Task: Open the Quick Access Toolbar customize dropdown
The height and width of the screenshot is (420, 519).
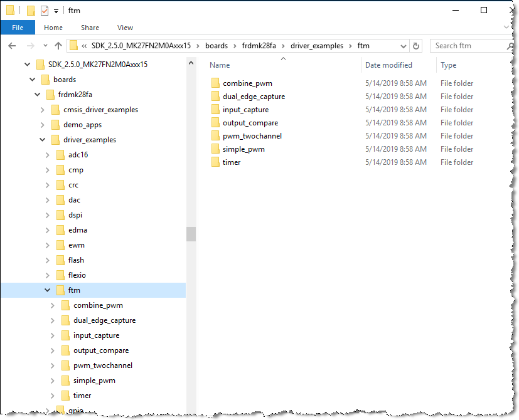Action: 55,10
